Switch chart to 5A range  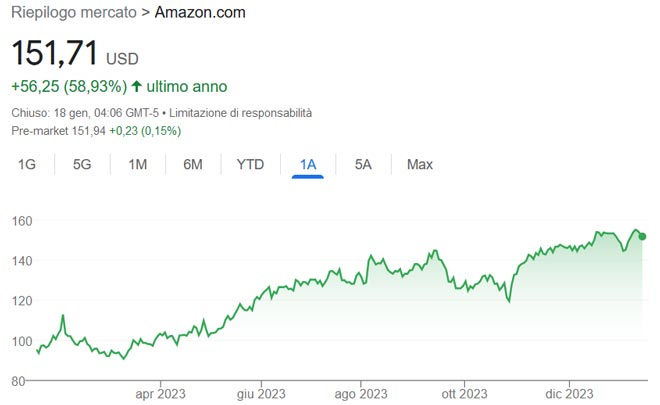coord(363,164)
